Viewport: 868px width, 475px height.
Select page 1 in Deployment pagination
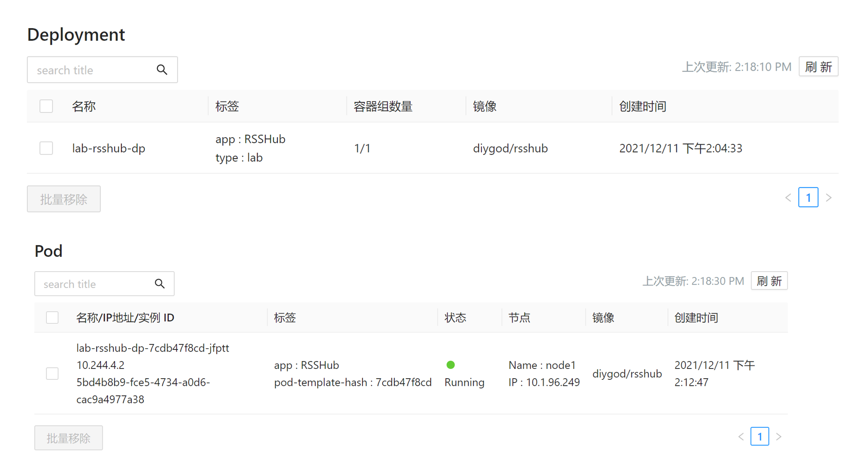tap(808, 197)
